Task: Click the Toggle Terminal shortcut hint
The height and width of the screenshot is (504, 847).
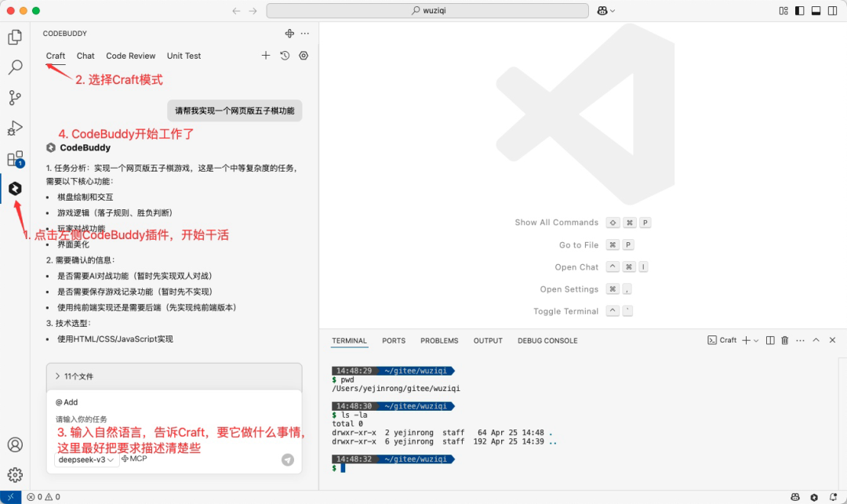Action: [583, 311]
